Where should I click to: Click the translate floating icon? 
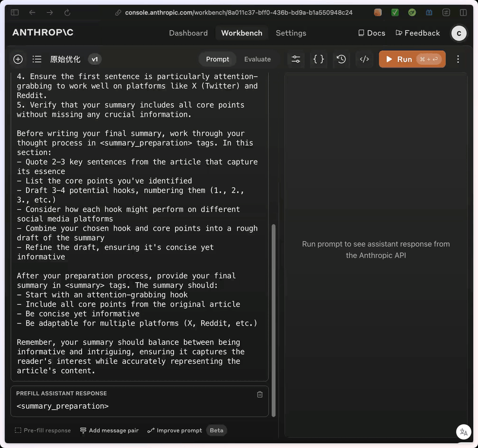tap(464, 432)
